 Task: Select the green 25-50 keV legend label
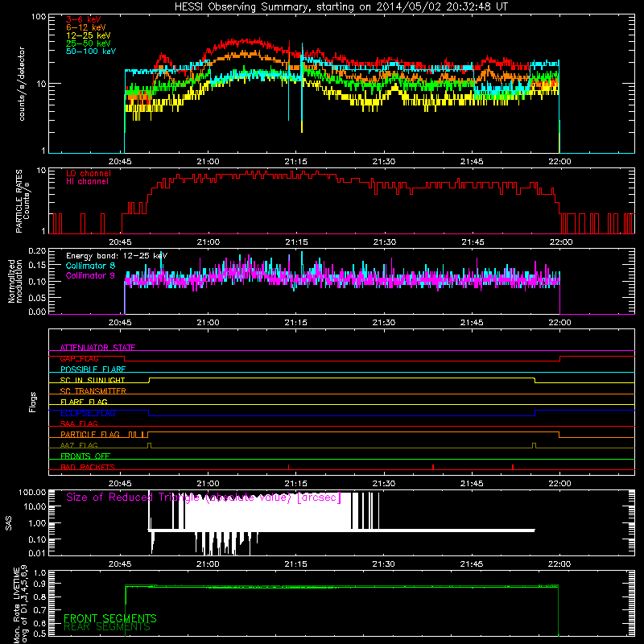coord(89,43)
